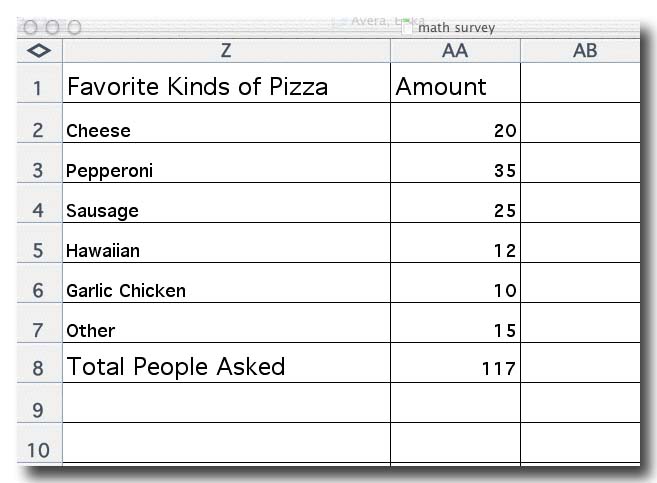
Task: Click the window close button
Action: coord(30,28)
